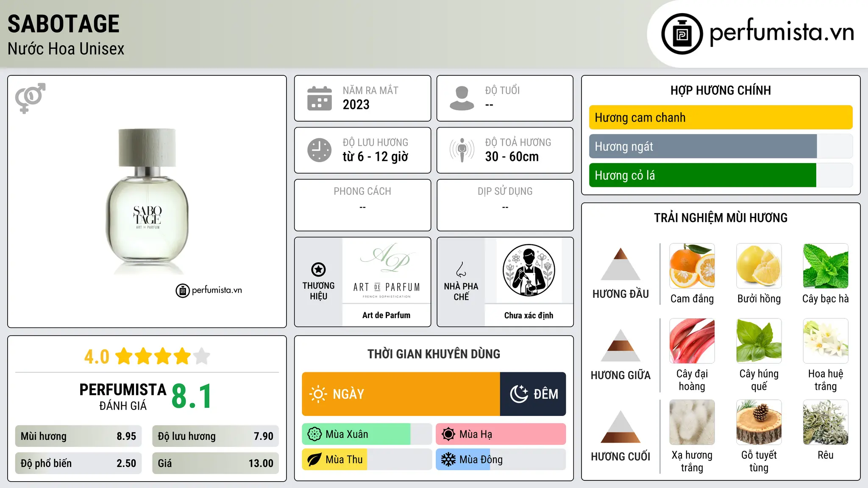Screen dimensions: 868x488
Task: Click the Phong cách info card
Action: (363, 205)
